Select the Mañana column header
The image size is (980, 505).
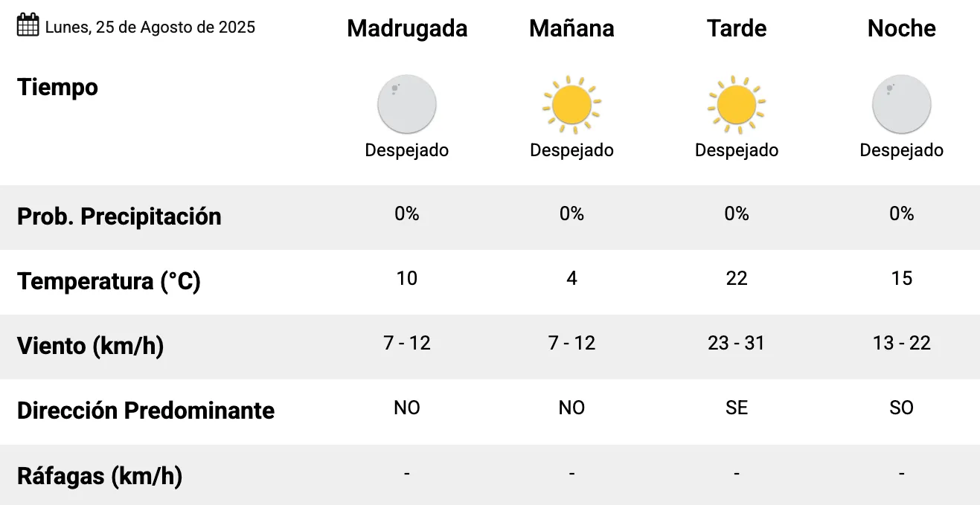coord(571,28)
